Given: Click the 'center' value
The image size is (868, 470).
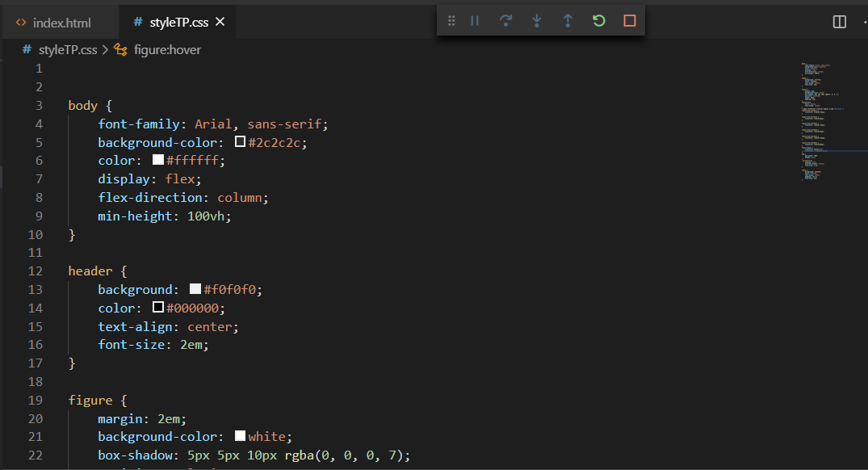Looking at the screenshot, I should tap(209, 326).
